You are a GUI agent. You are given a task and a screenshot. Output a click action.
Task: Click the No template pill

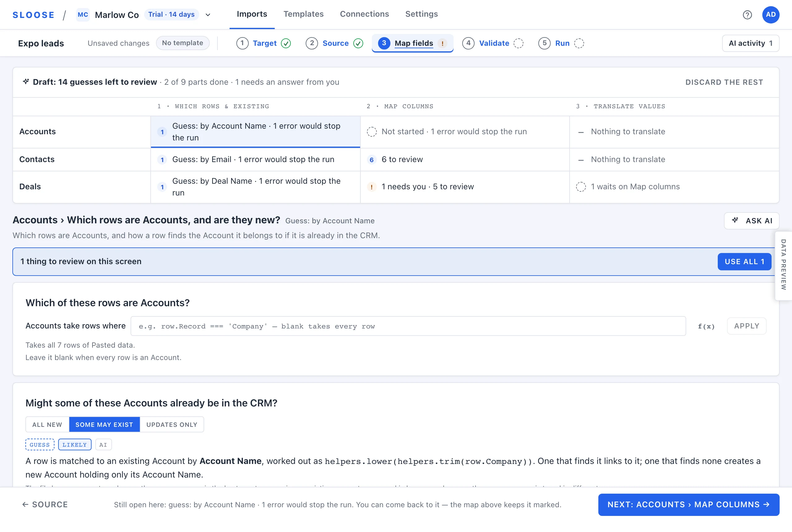[183, 43]
